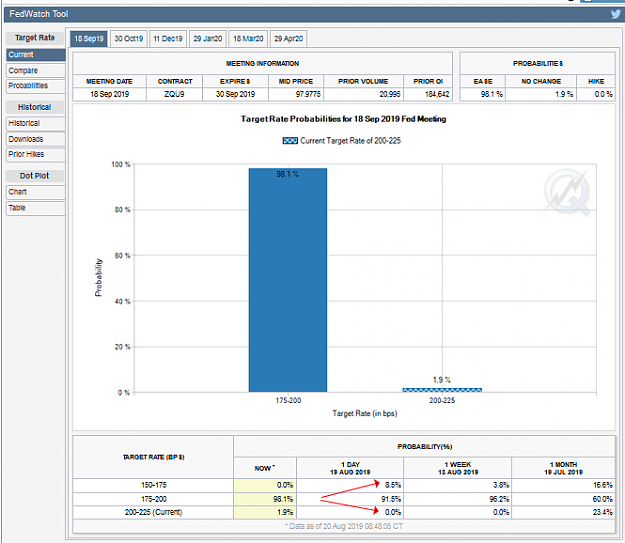625x543 pixels.
Task: Click the 1.9% bar for 200-225
Action: [442, 390]
